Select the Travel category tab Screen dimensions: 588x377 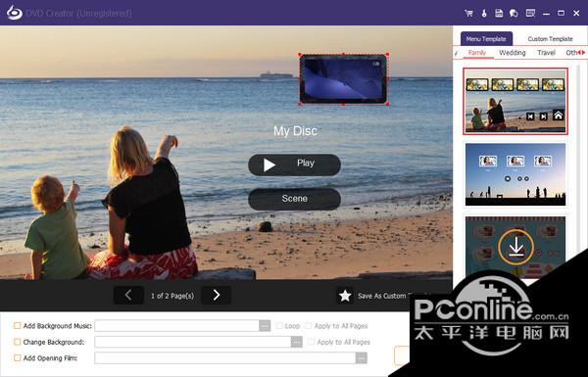pos(546,53)
